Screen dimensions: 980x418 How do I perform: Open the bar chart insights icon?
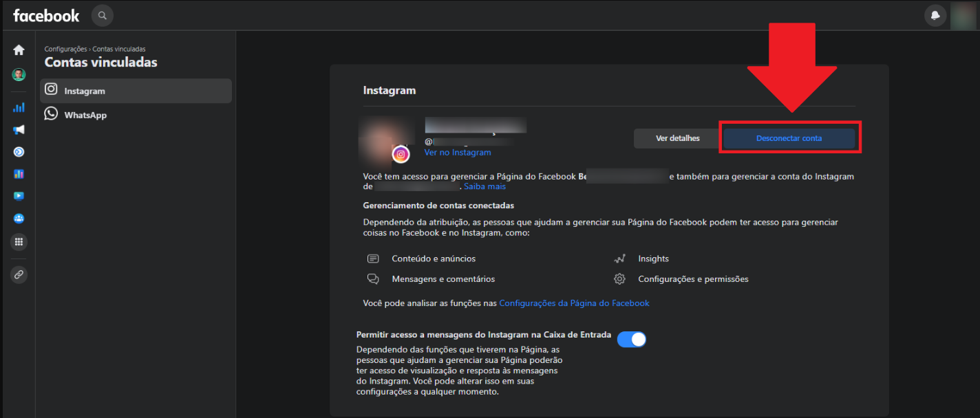(19, 107)
